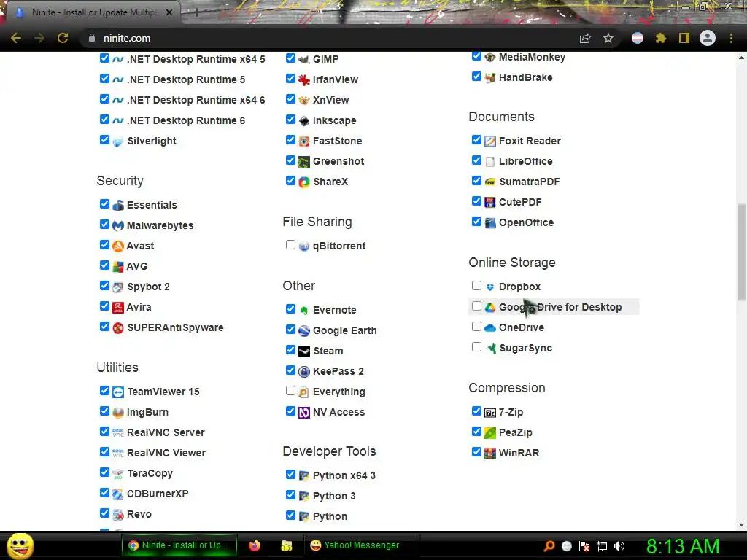Click the OneDrive cloud icon
The width and height of the screenshot is (747, 560).
pyautogui.click(x=489, y=327)
